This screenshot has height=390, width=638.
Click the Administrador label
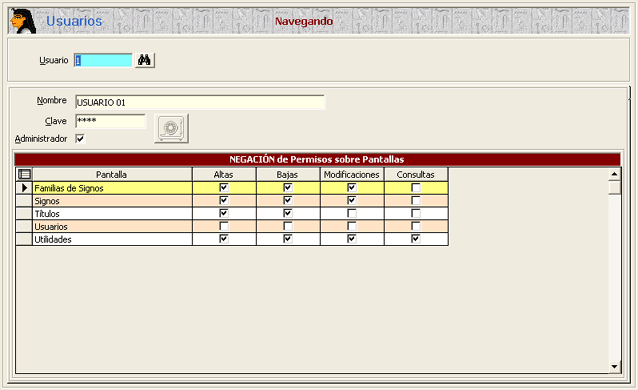(41, 139)
